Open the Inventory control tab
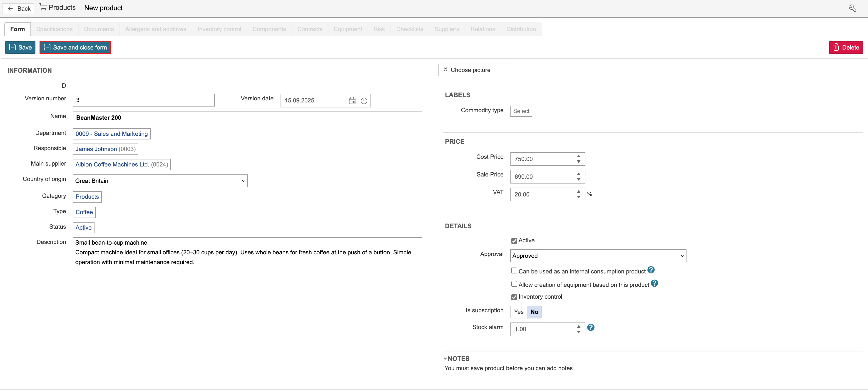Image resolution: width=868 pixels, height=392 pixels. point(219,29)
